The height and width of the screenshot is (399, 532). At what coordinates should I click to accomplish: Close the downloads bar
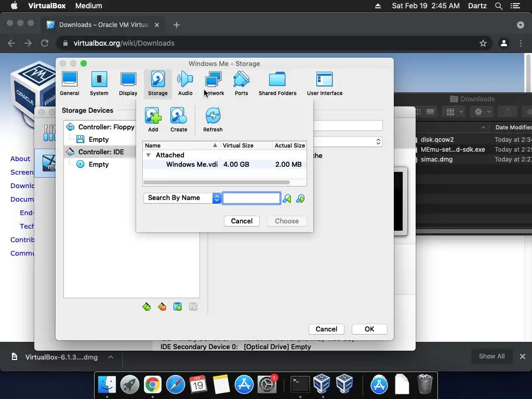(522, 356)
